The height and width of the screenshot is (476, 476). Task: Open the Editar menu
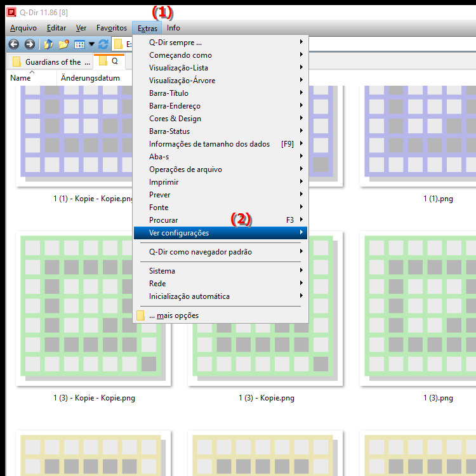(56, 28)
